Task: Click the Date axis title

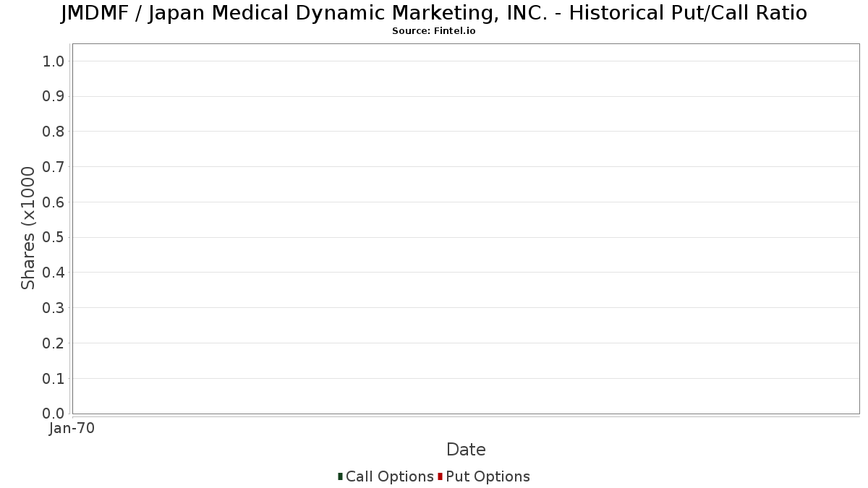Action: (466, 450)
